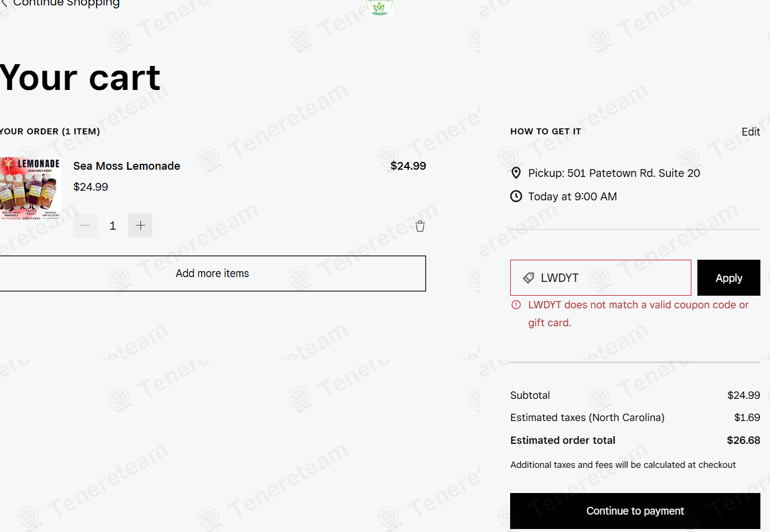Image resolution: width=770 pixels, height=532 pixels.
Task: Click the back arrow for Continue shopping
Action: coord(4,3)
